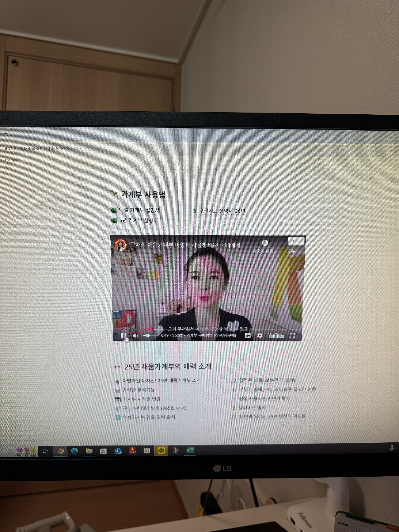Mute the video with the speaker icon
399x532 pixels.
[136, 335]
